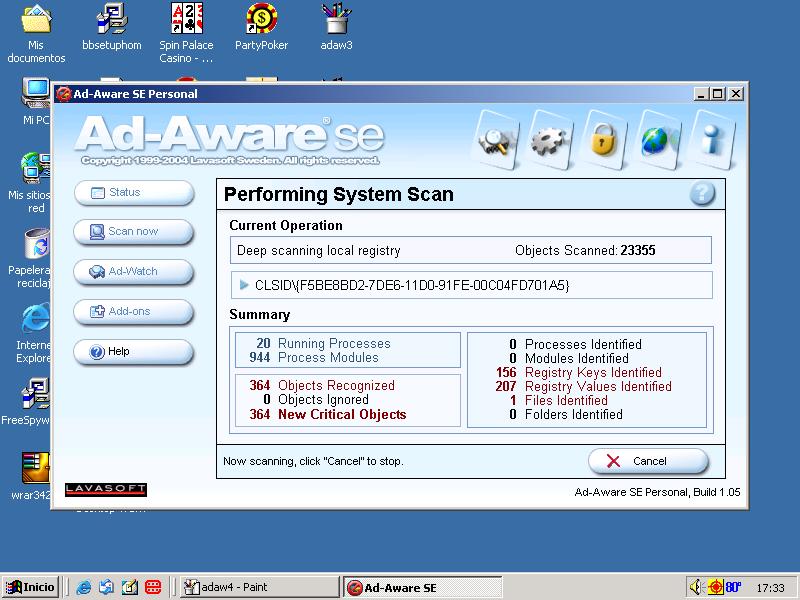Click the Scan now sidebar button

coord(134,232)
